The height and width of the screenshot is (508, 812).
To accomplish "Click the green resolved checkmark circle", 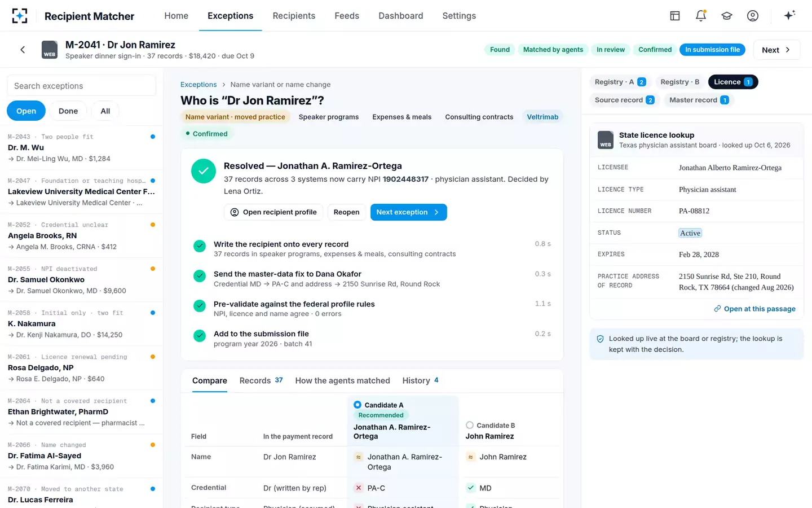I will pos(204,171).
